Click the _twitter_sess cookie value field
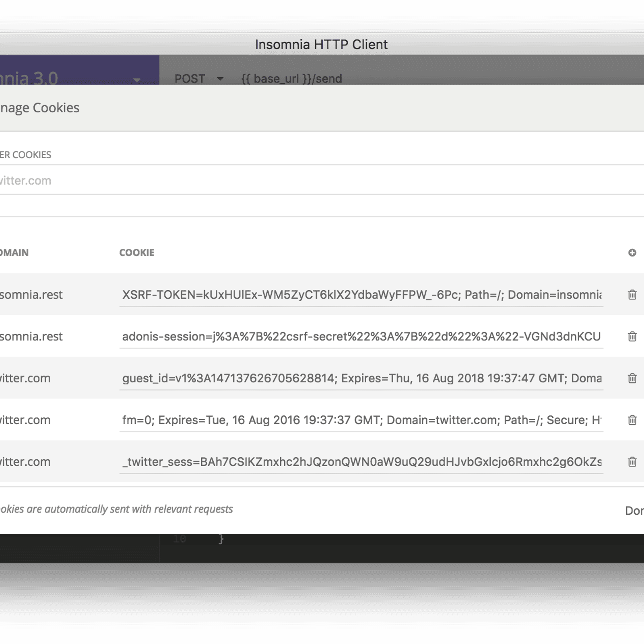The height and width of the screenshot is (644, 644). point(361,462)
